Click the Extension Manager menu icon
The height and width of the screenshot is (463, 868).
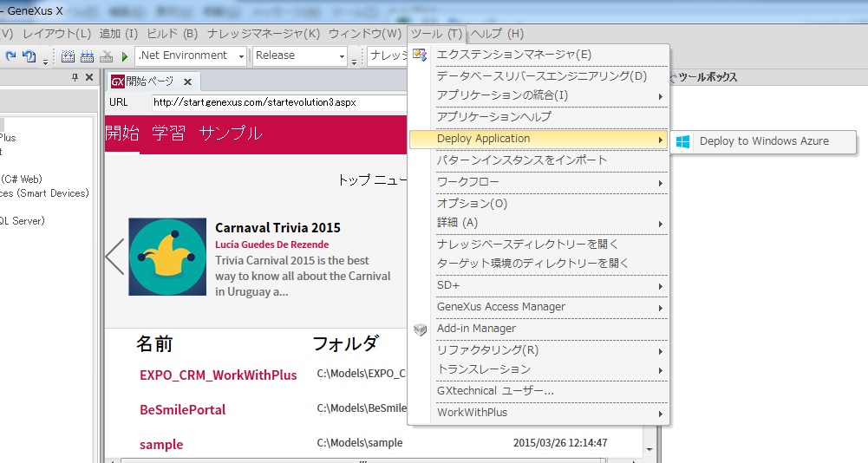[420, 55]
